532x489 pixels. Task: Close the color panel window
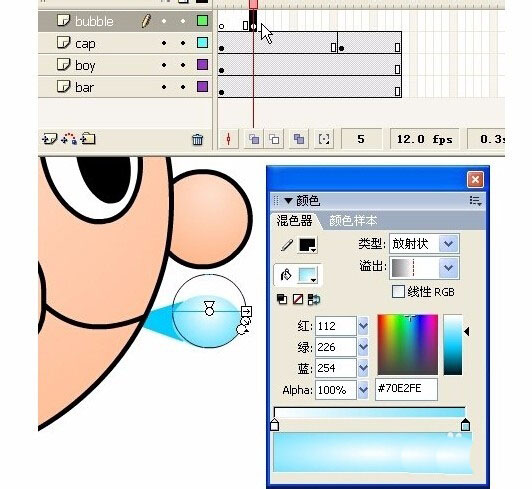coord(475,179)
